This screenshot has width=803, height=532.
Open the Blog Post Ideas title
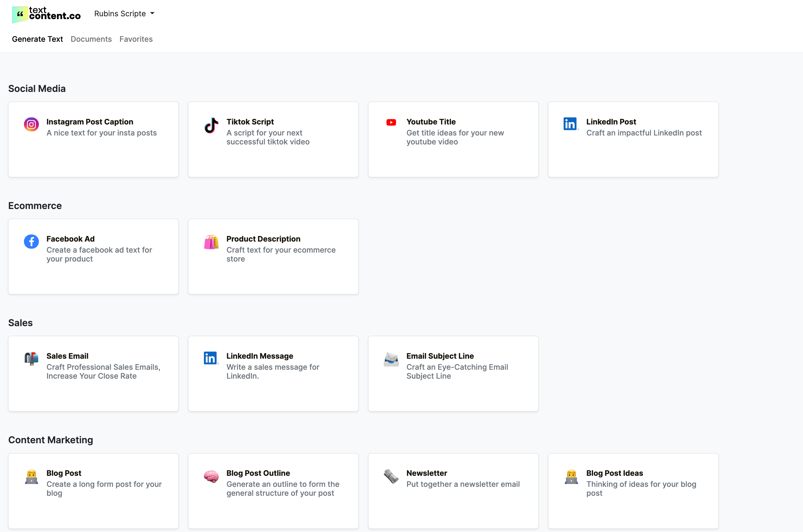[x=614, y=473]
